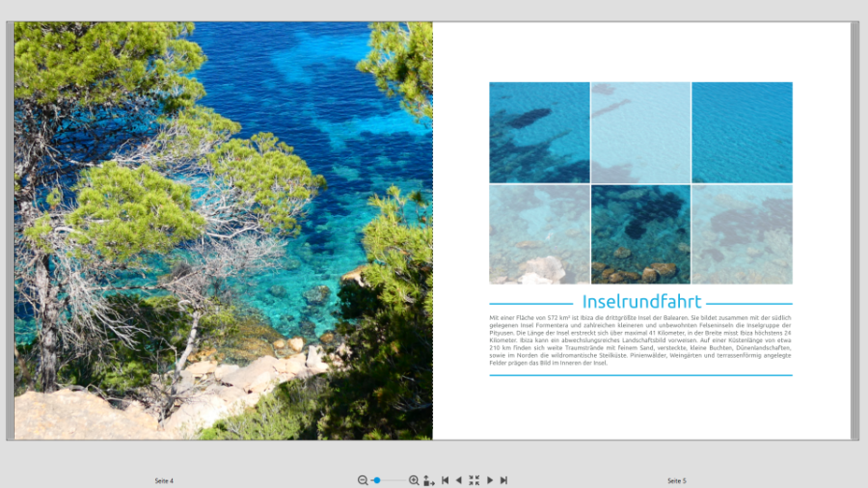The width and height of the screenshot is (868, 488).
Task: Go to the previous page
Action: (x=458, y=480)
